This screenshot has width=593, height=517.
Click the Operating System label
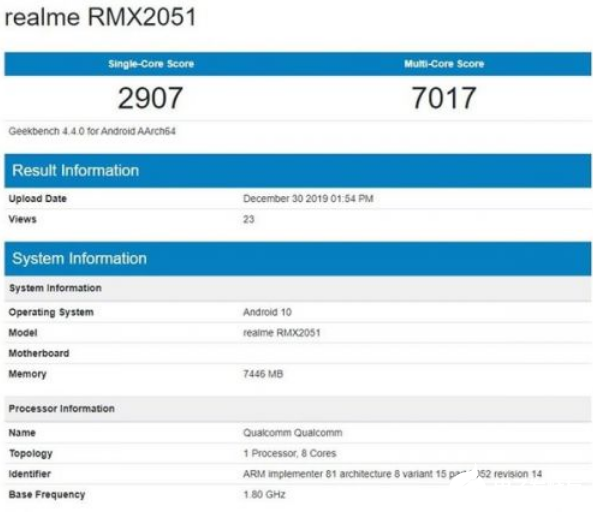pos(51,312)
